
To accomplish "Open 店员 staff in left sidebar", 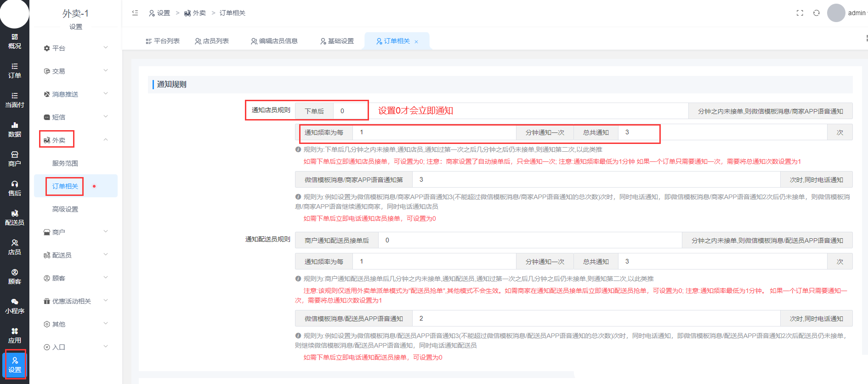I will click(x=15, y=247).
